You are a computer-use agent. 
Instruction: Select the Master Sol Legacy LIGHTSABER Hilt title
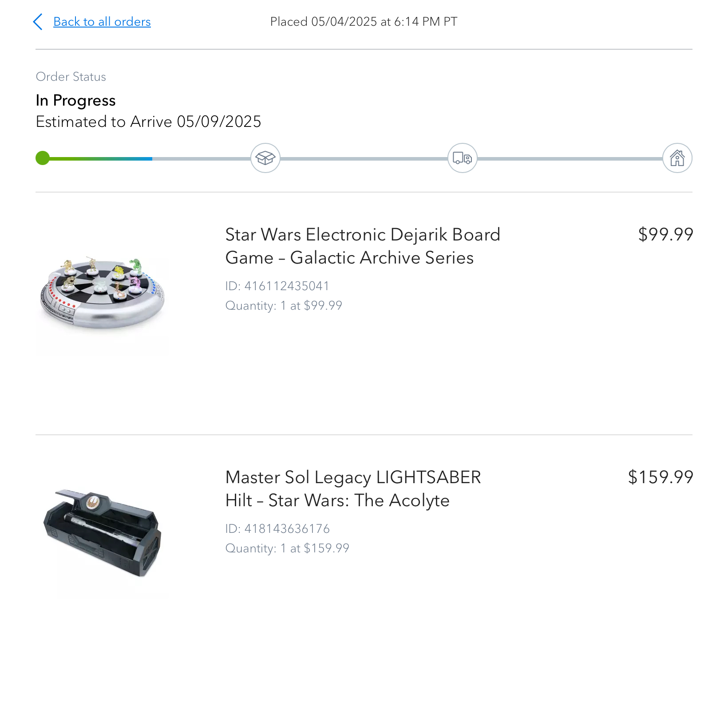tap(353, 489)
